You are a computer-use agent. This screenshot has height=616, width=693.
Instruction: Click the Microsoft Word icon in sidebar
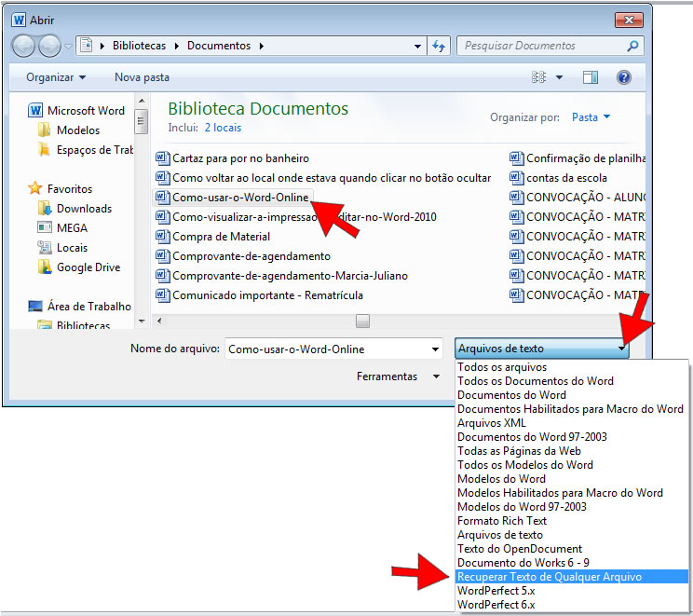click(x=35, y=110)
